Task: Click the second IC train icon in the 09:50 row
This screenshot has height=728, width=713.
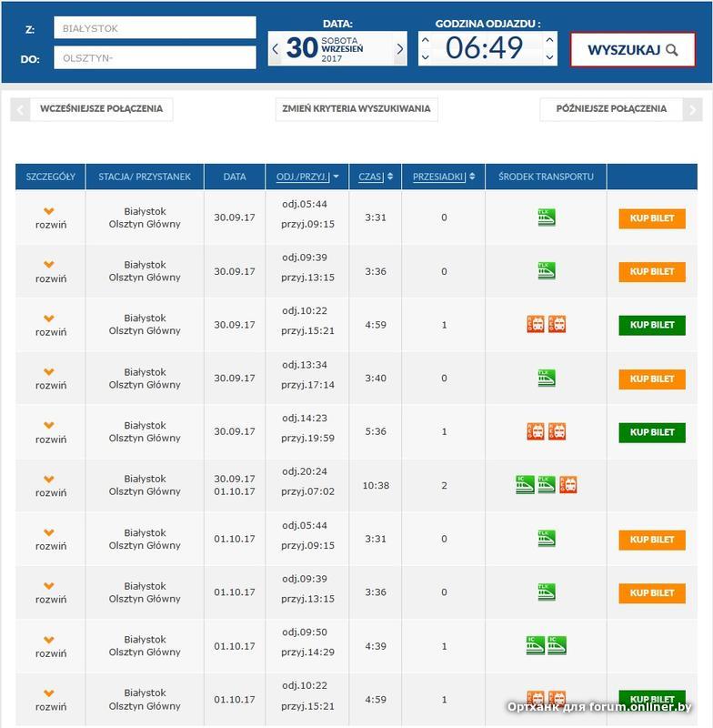Action: pos(557,645)
